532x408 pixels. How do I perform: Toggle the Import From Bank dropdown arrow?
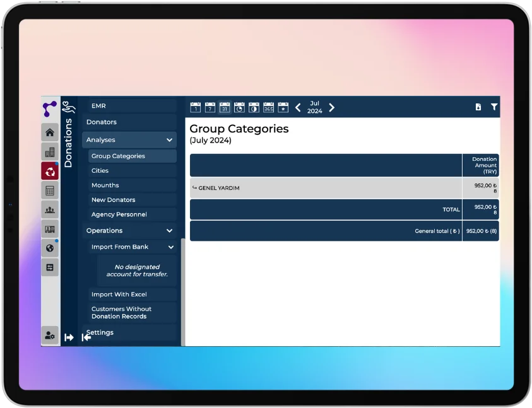(x=170, y=247)
